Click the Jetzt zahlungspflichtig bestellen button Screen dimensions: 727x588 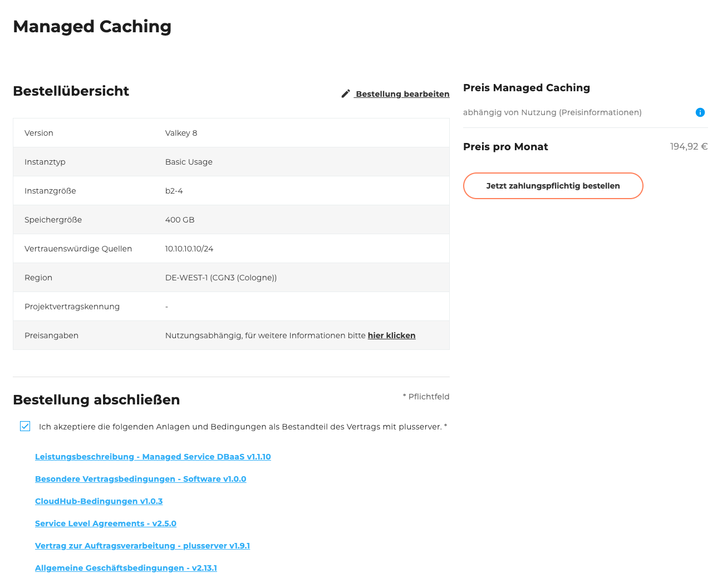(x=553, y=186)
